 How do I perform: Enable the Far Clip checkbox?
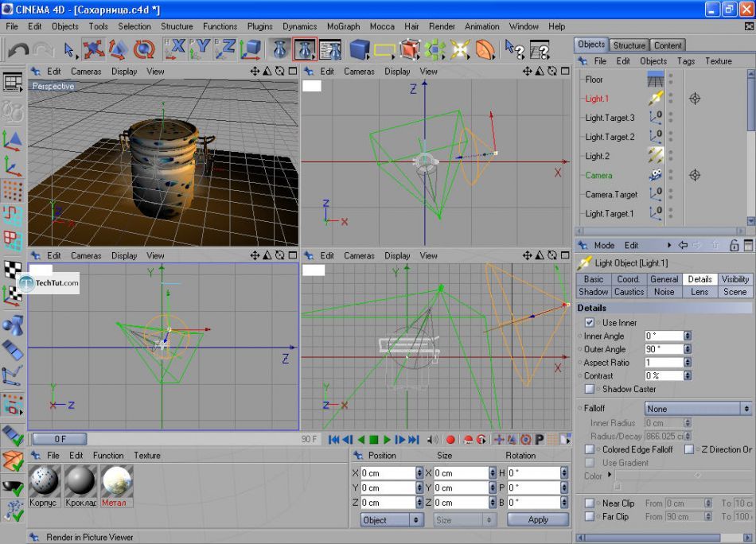[x=589, y=516]
